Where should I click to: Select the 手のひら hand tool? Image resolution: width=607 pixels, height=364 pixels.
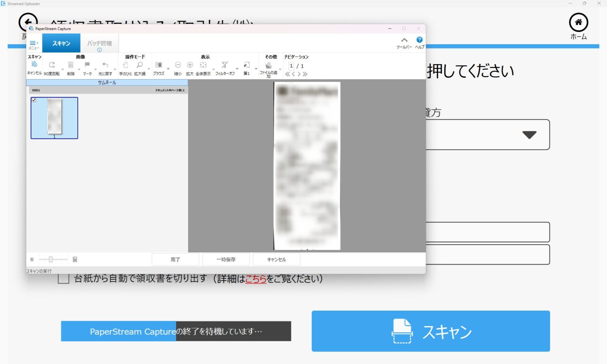click(x=125, y=65)
